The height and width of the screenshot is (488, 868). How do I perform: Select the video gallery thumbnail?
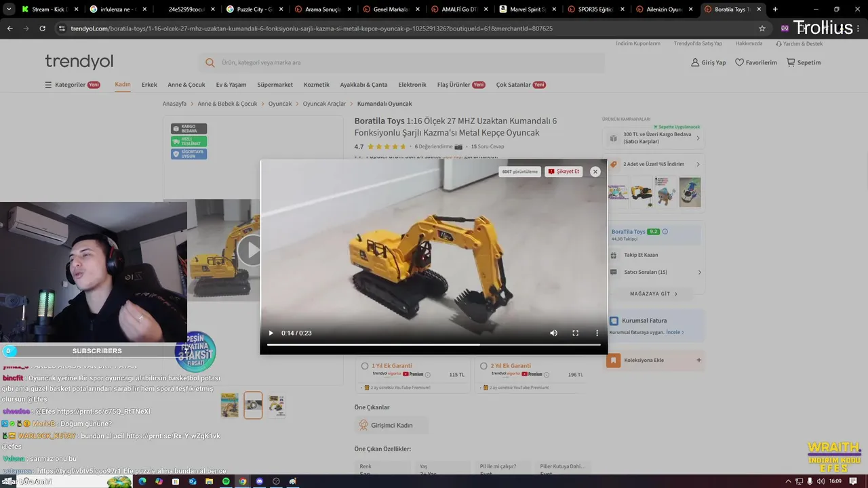point(253,405)
